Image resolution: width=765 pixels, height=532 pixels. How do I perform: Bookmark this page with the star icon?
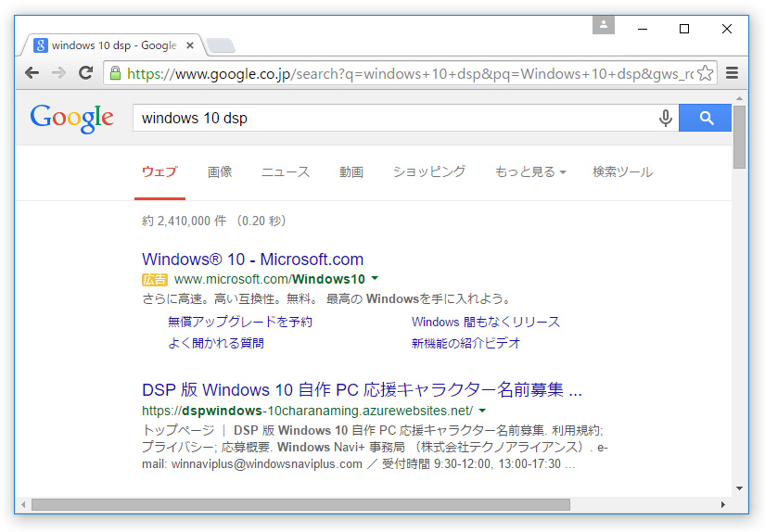(705, 73)
